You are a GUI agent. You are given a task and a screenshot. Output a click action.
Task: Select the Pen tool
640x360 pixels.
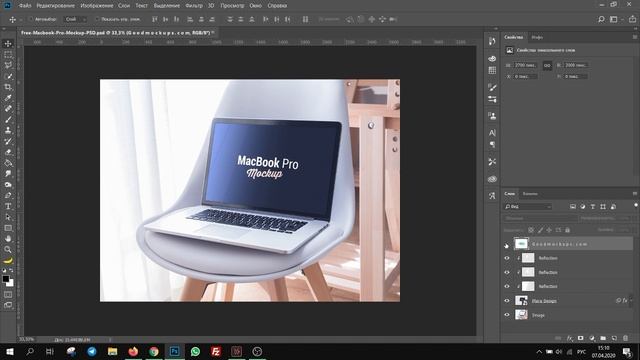(8, 196)
